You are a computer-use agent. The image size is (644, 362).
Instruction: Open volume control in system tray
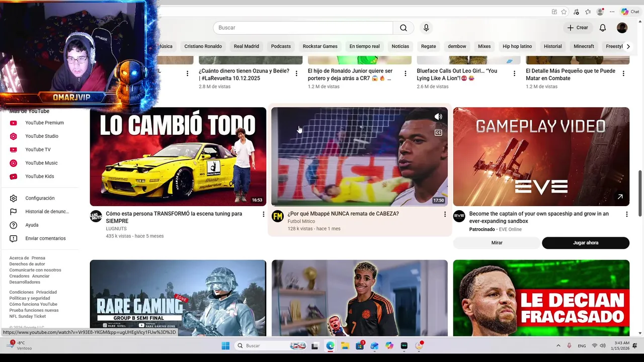point(603,346)
